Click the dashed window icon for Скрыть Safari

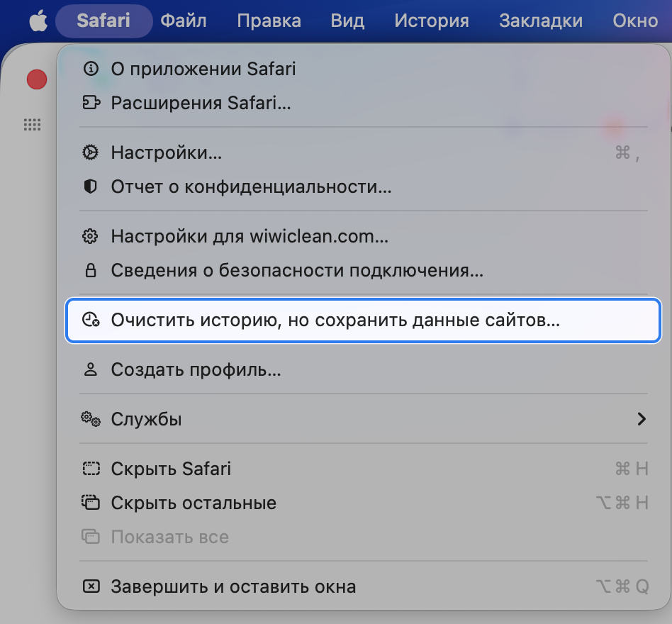pos(91,469)
